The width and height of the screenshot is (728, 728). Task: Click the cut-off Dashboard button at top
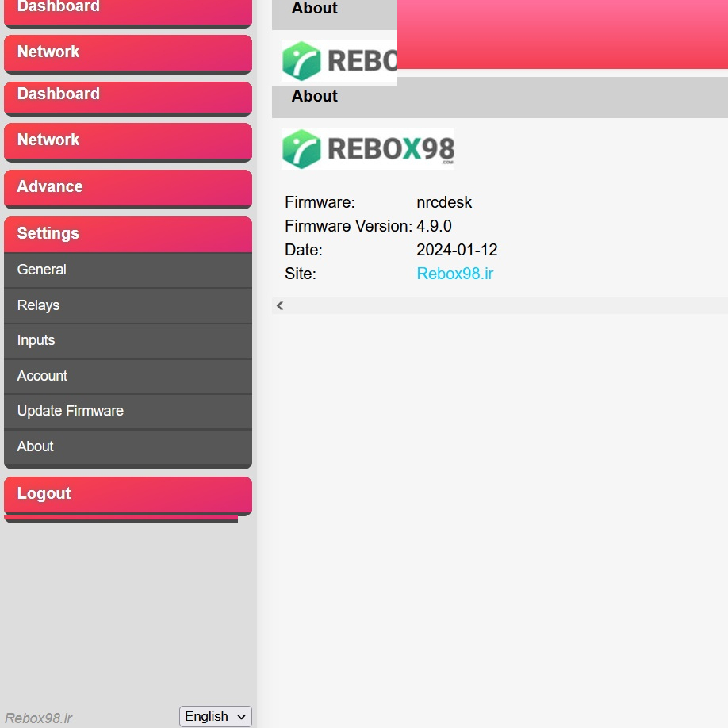[128, 10]
